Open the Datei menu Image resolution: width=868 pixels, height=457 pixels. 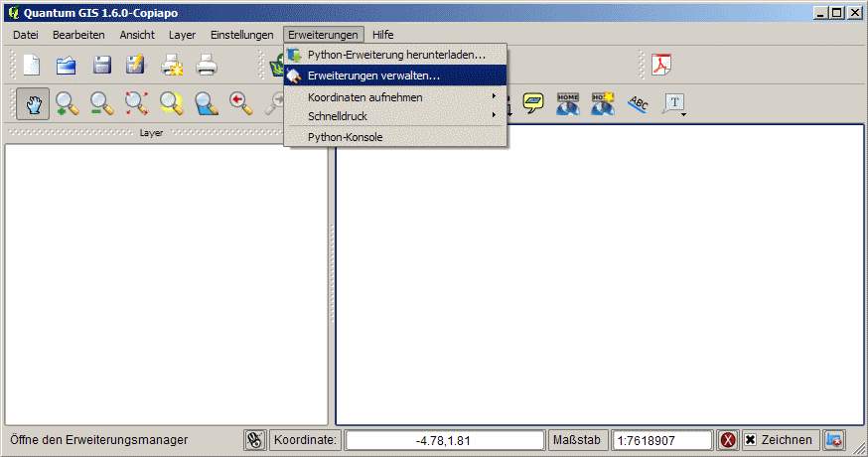pos(26,35)
